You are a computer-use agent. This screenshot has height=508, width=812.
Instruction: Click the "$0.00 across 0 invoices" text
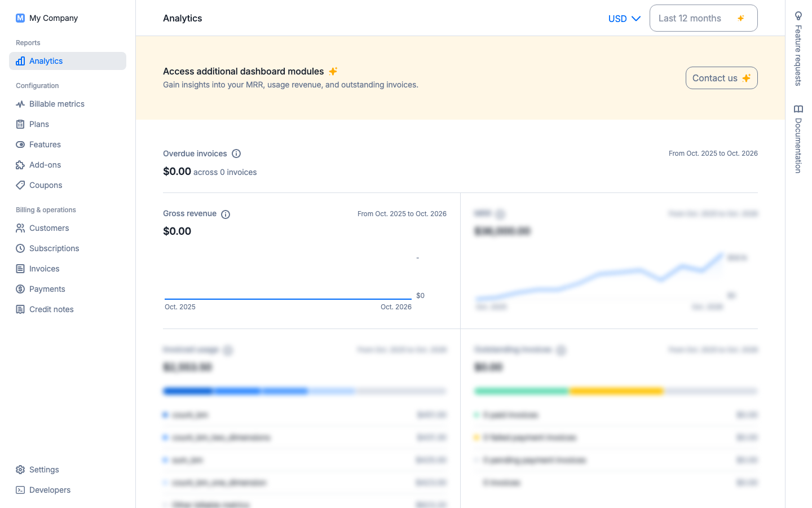coord(210,172)
